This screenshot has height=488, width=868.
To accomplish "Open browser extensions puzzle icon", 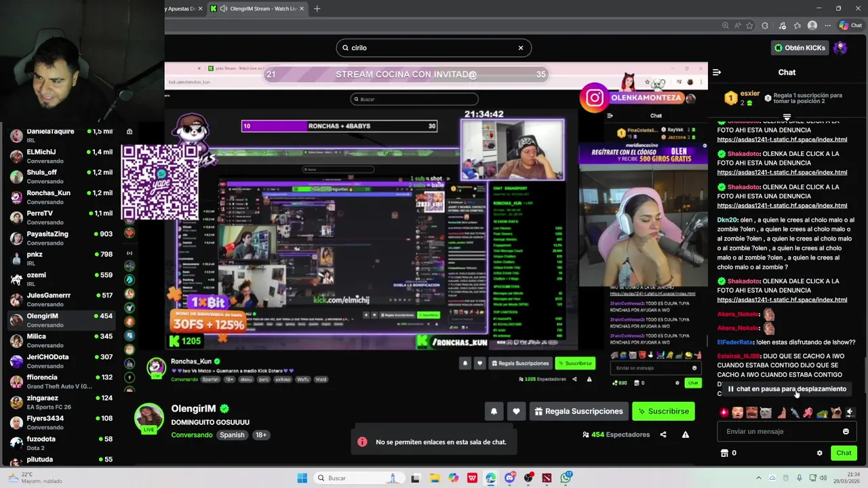I will 765,26.
